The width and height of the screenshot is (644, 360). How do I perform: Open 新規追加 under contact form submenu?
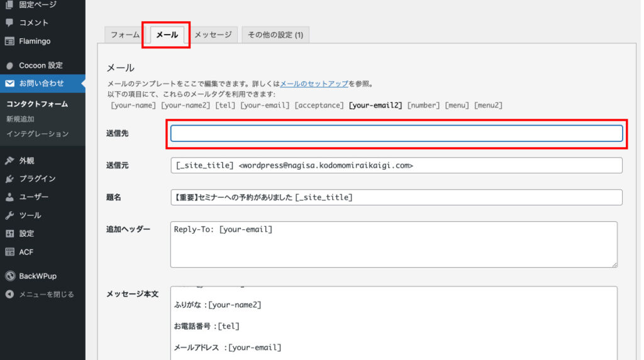click(20, 119)
